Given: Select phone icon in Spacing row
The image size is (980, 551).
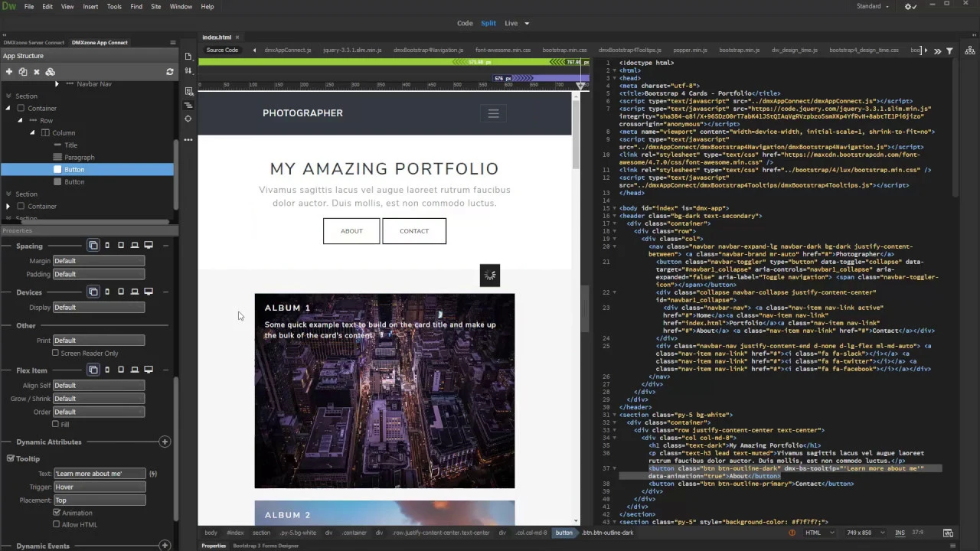Looking at the screenshot, I should (x=107, y=246).
